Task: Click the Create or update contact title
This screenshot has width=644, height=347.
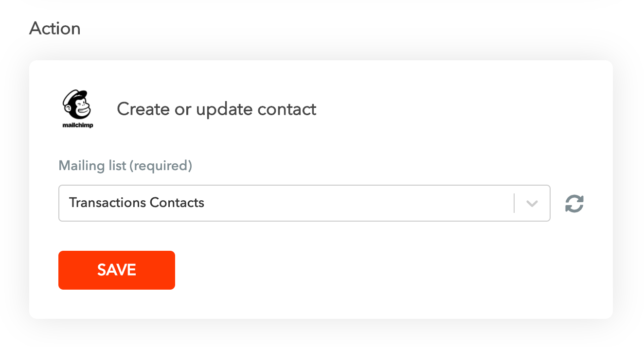Action: pos(216,109)
